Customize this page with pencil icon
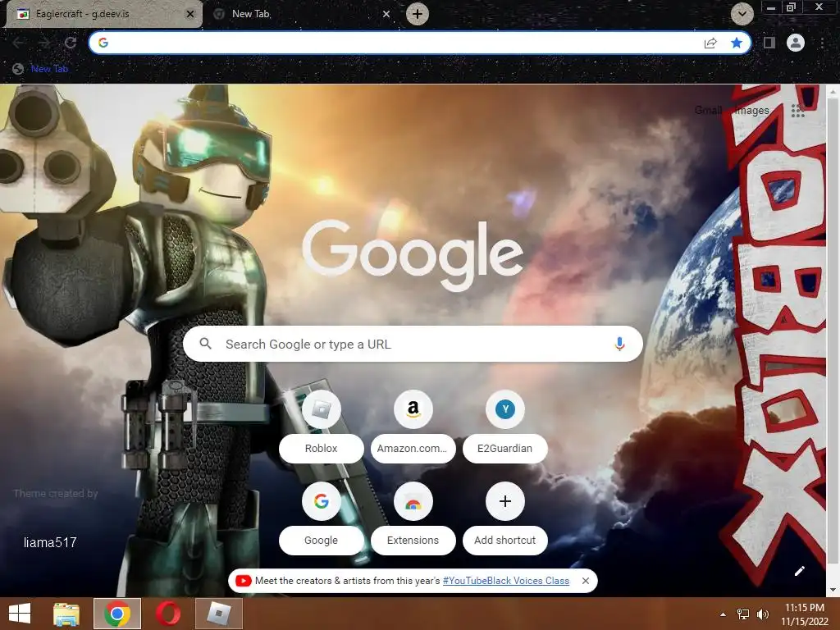 799,571
